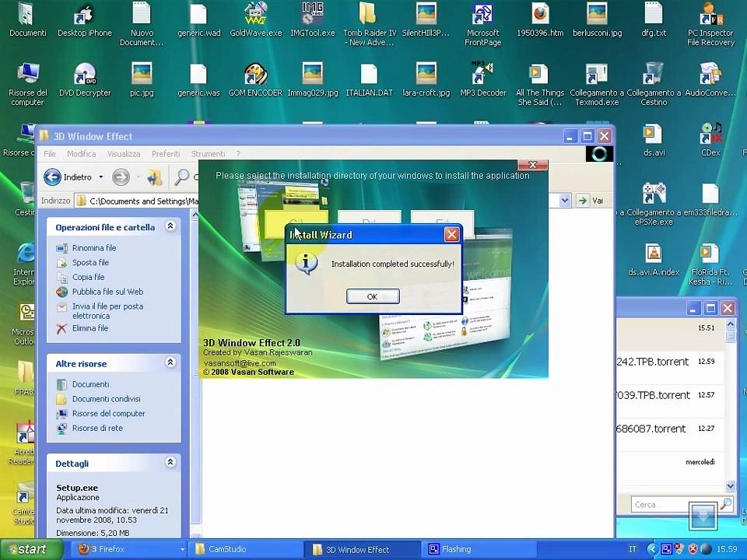Select the lara-croft.jpg image icon
Viewport: 747px width, 560px height.
click(426, 80)
